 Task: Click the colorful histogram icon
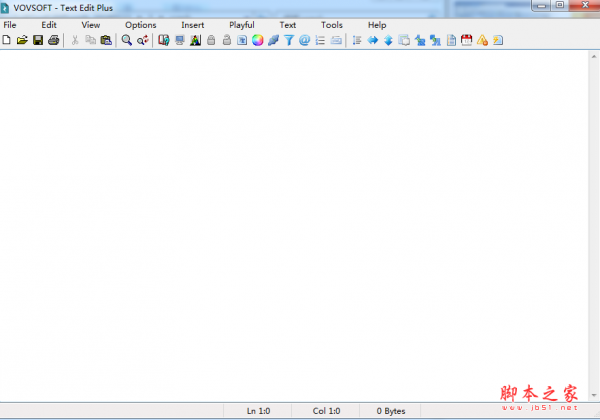tap(195, 40)
